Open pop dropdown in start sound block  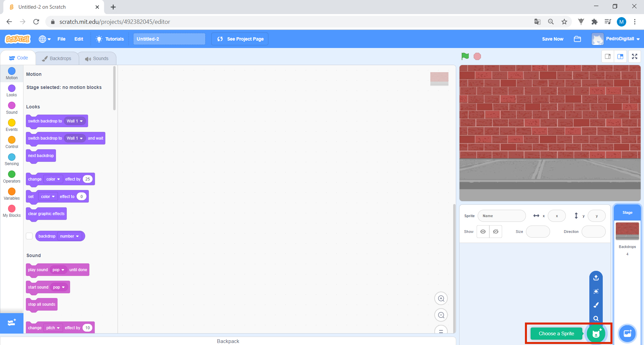[x=59, y=287]
